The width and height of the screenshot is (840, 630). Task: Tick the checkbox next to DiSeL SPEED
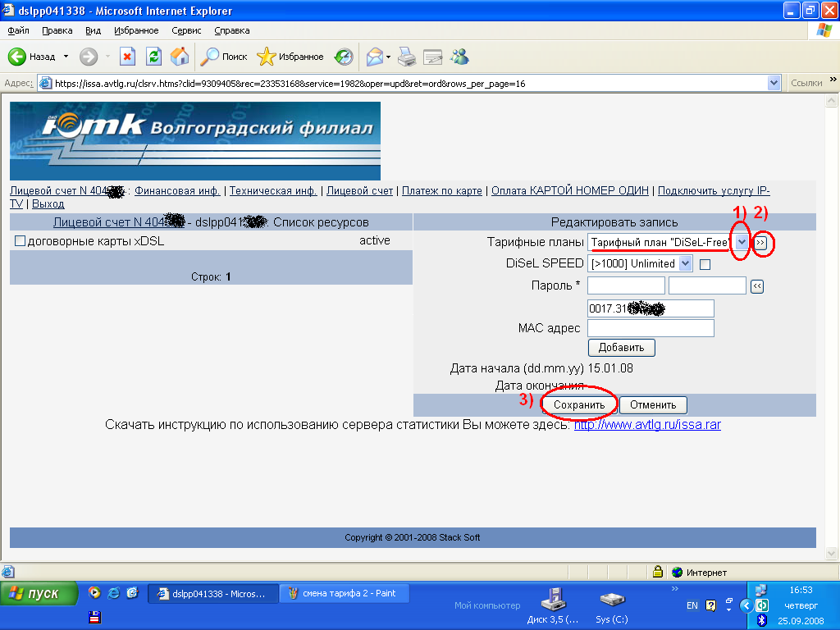[x=705, y=264]
